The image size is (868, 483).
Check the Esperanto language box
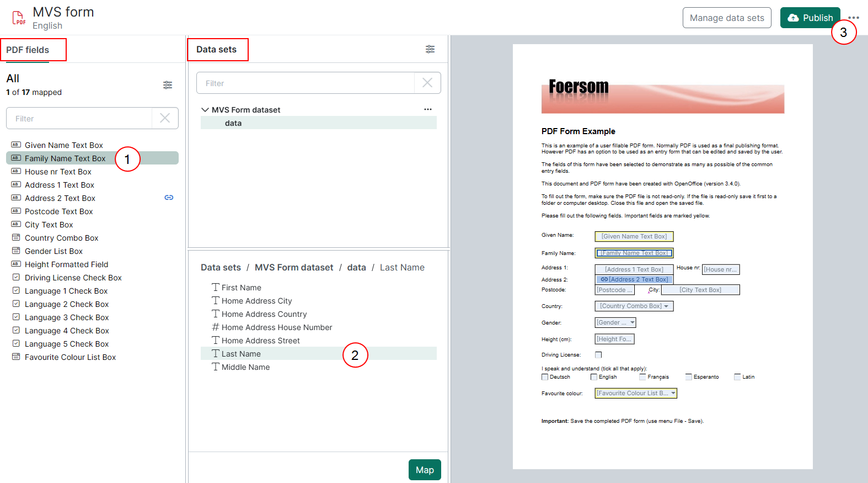point(689,377)
